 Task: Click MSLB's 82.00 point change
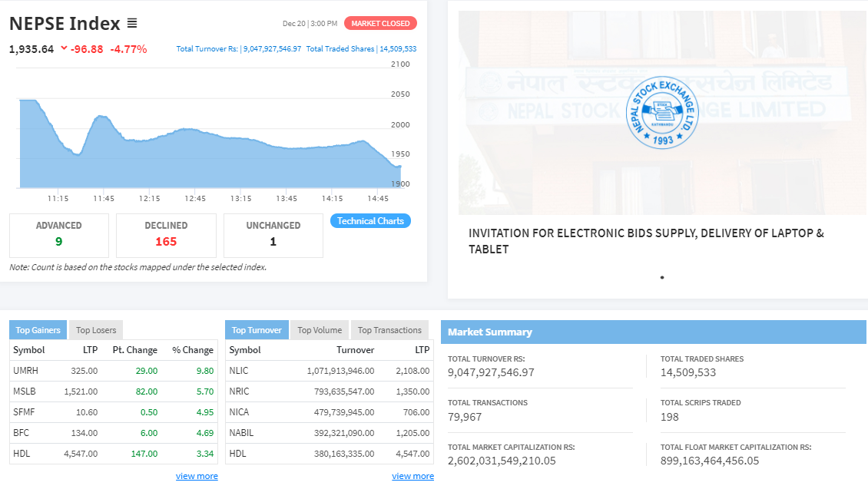pyautogui.click(x=147, y=392)
